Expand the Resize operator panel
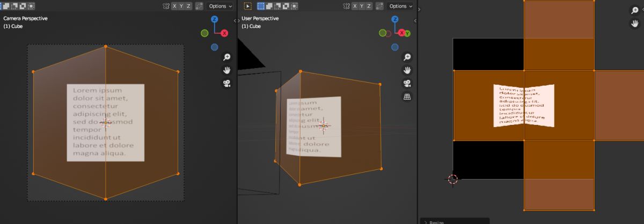 click(455, 221)
